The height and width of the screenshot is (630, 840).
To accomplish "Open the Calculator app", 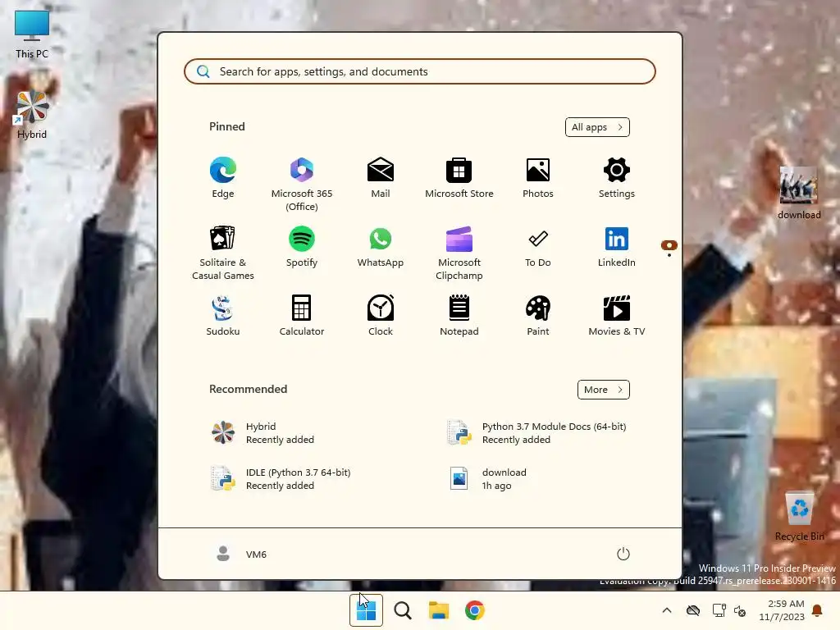I will point(302,316).
